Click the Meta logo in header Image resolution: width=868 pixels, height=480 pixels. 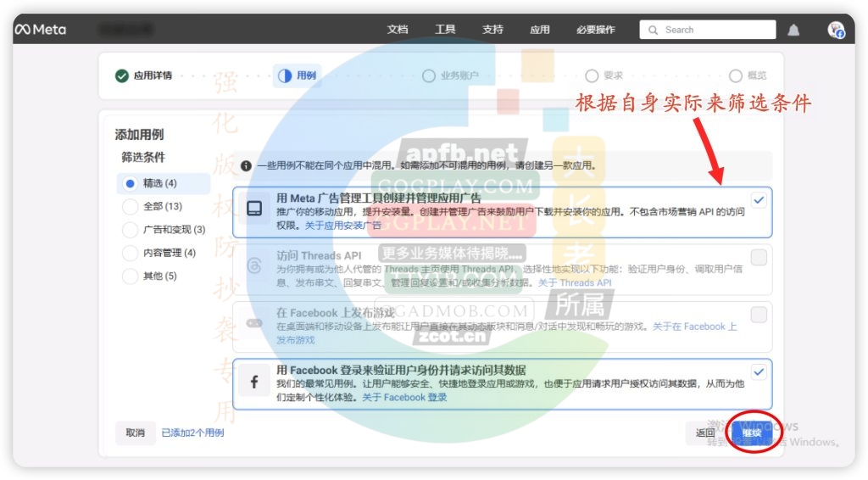click(40, 30)
